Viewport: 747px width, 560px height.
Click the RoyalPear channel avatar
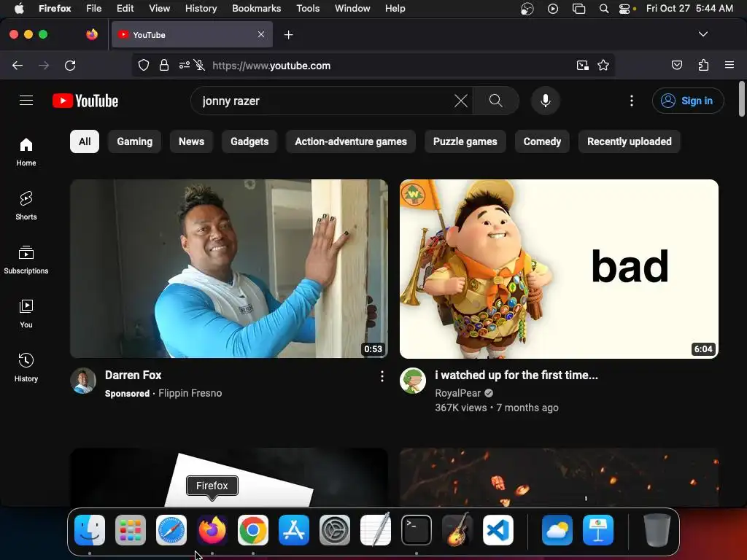pyautogui.click(x=413, y=381)
